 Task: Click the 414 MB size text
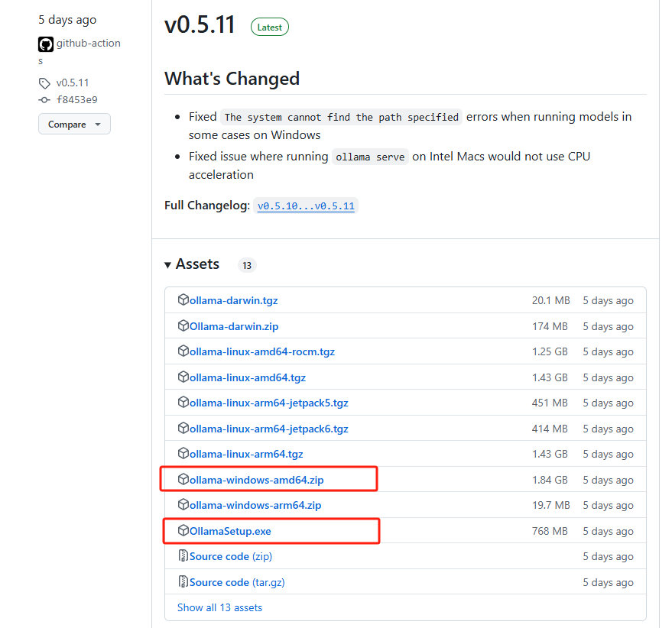pos(550,429)
